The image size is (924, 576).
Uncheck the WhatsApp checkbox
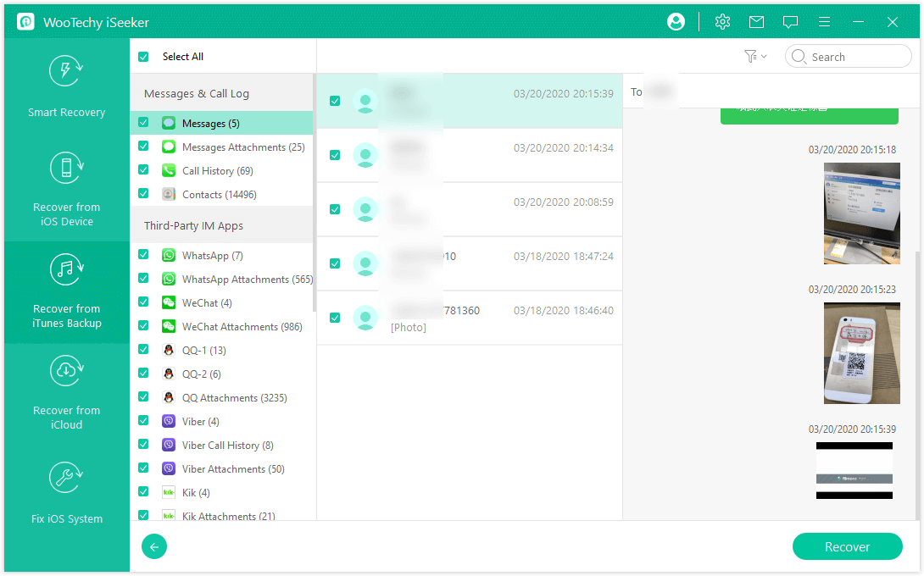click(143, 255)
